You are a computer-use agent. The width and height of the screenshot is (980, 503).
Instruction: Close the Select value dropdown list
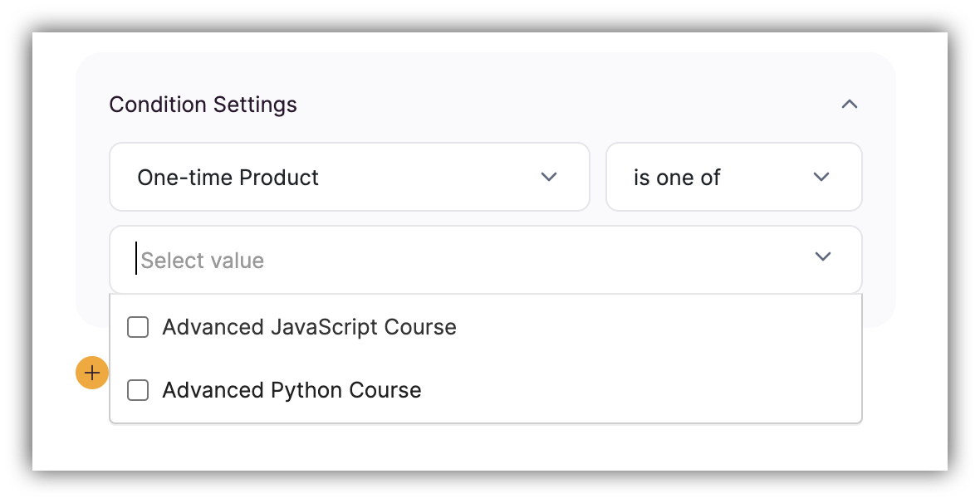[x=822, y=256]
